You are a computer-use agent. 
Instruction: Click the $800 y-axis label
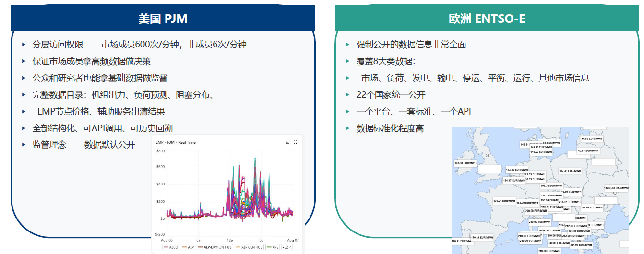(x=160, y=151)
